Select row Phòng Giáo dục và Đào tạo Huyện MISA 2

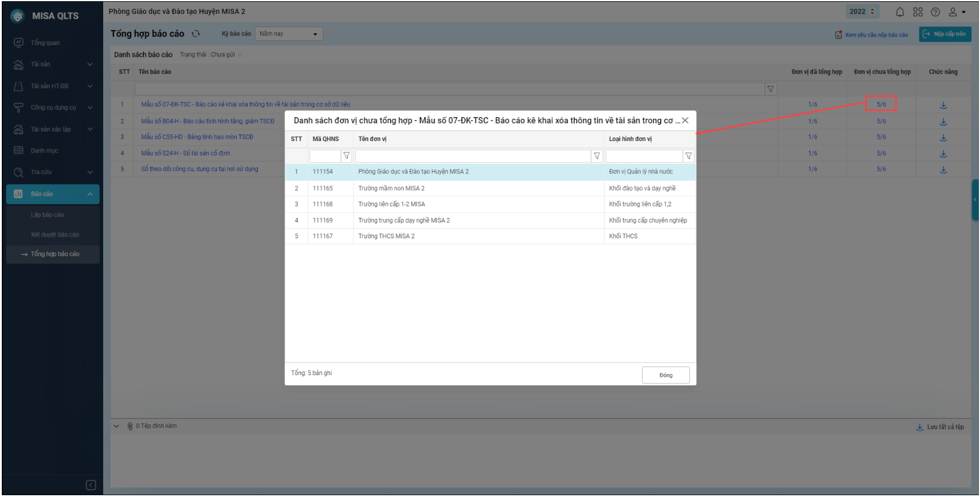(x=491, y=172)
